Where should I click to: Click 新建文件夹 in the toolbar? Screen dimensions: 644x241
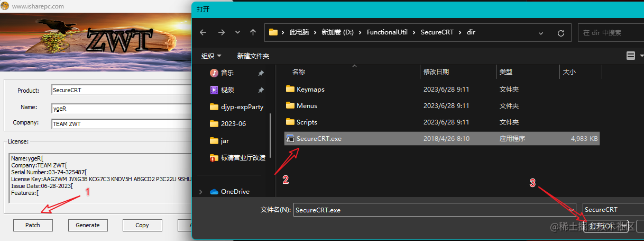pos(253,56)
